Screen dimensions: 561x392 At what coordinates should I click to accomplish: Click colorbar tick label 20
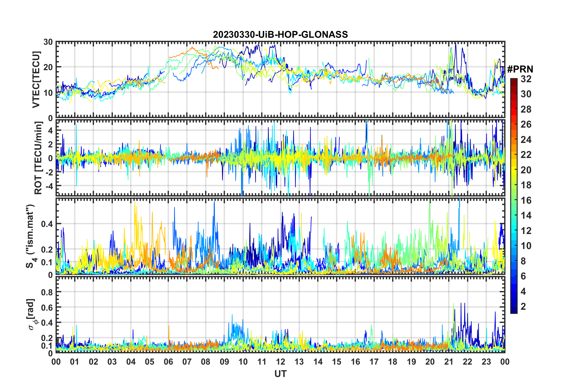(x=526, y=170)
